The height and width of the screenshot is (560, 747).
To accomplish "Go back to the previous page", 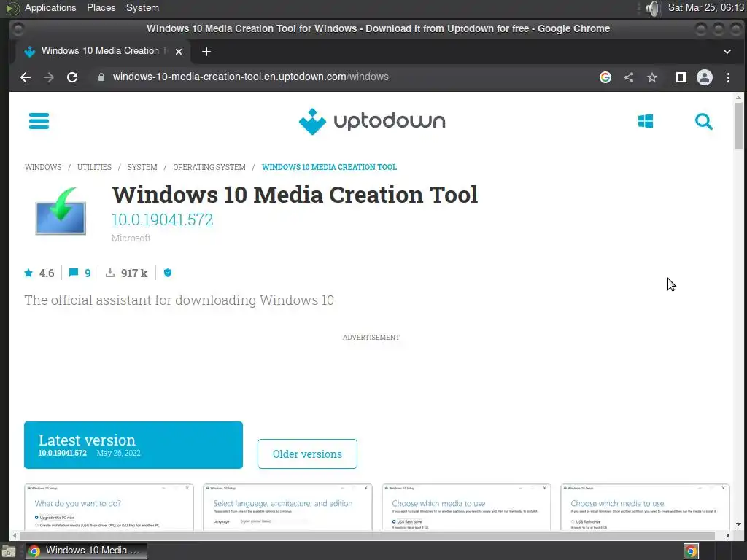I will (x=26, y=77).
